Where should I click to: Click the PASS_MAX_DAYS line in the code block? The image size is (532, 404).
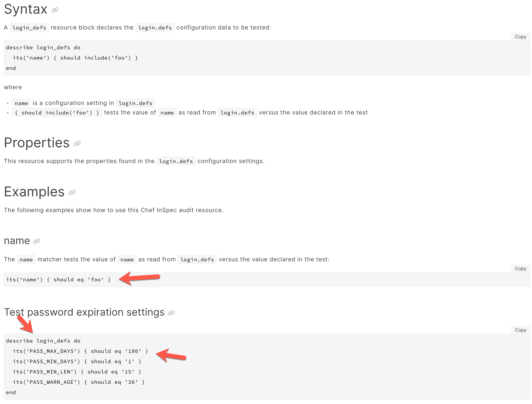[x=80, y=351]
